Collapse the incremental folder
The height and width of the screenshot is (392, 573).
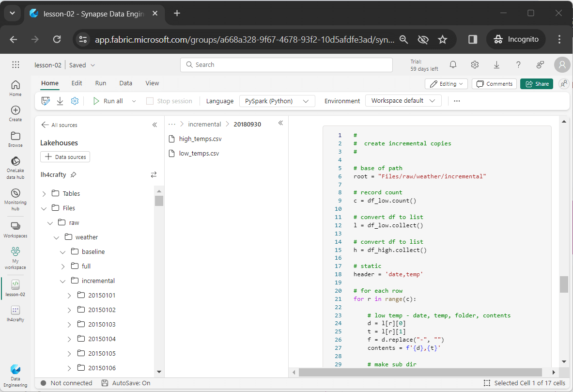pyautogui.click(x=62, y=281)
